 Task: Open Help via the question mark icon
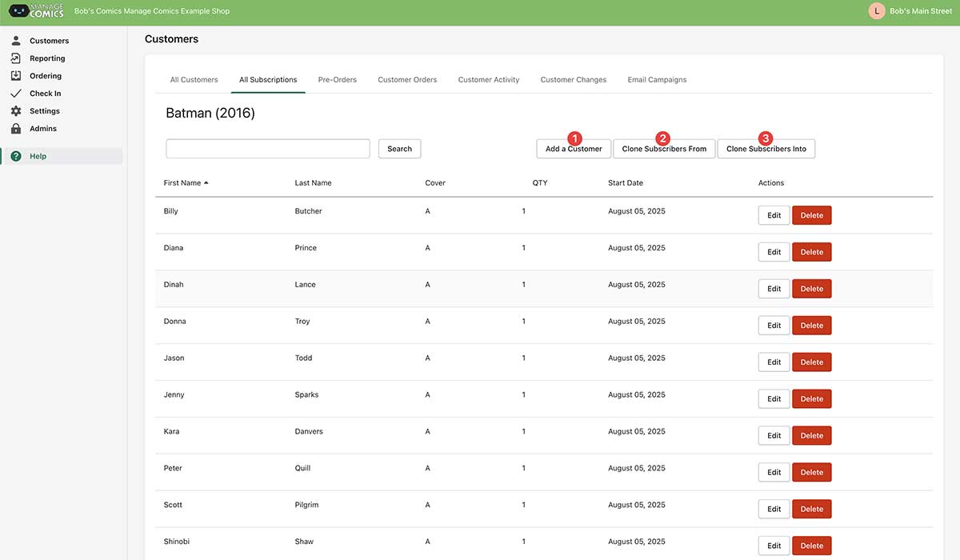point(16,156)
